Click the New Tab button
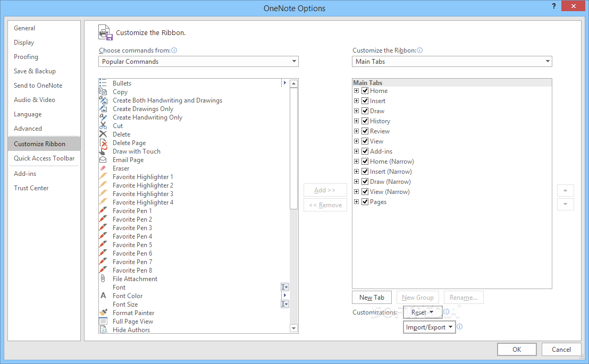This screenshot has width=589, height=364. coord(372,298)
